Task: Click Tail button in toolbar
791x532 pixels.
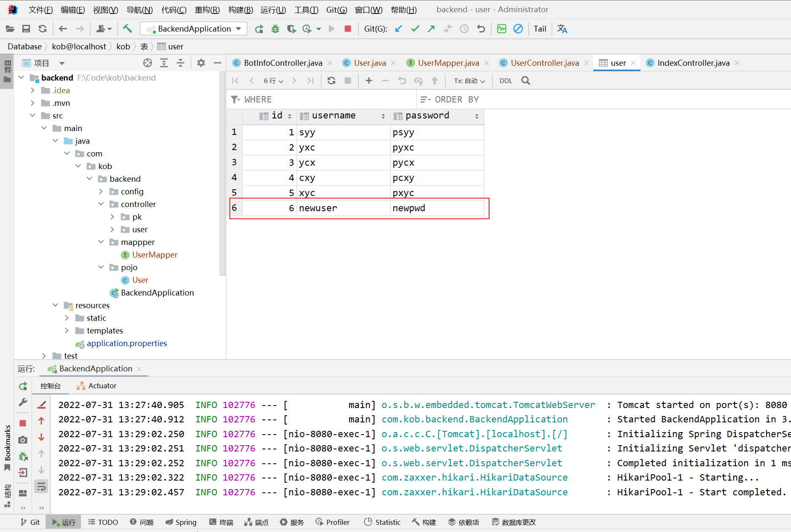Action: tap(540, 29)
